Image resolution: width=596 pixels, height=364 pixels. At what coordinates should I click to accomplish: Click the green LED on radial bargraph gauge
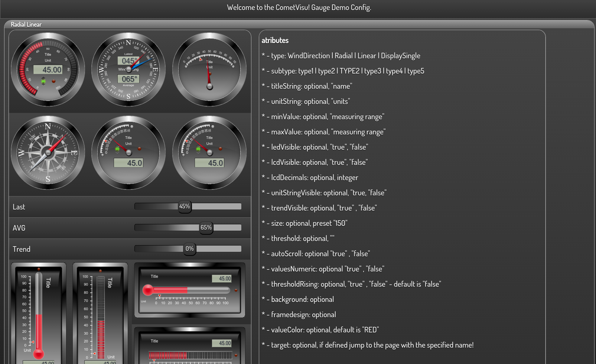(x=43, y=81)
